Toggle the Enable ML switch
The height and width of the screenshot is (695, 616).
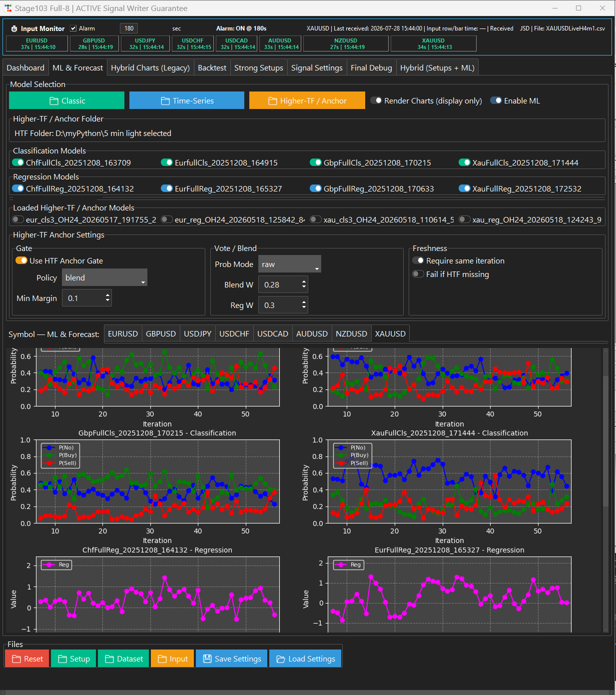point(496,100)
